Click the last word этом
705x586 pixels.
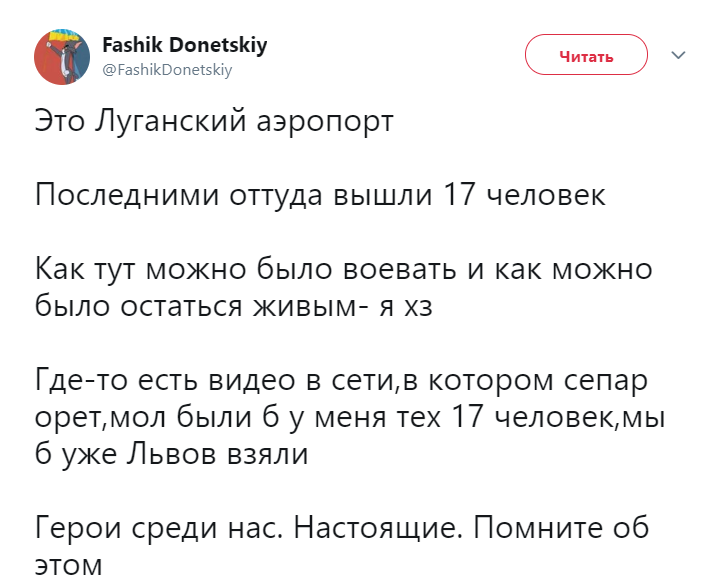point(69,566)
